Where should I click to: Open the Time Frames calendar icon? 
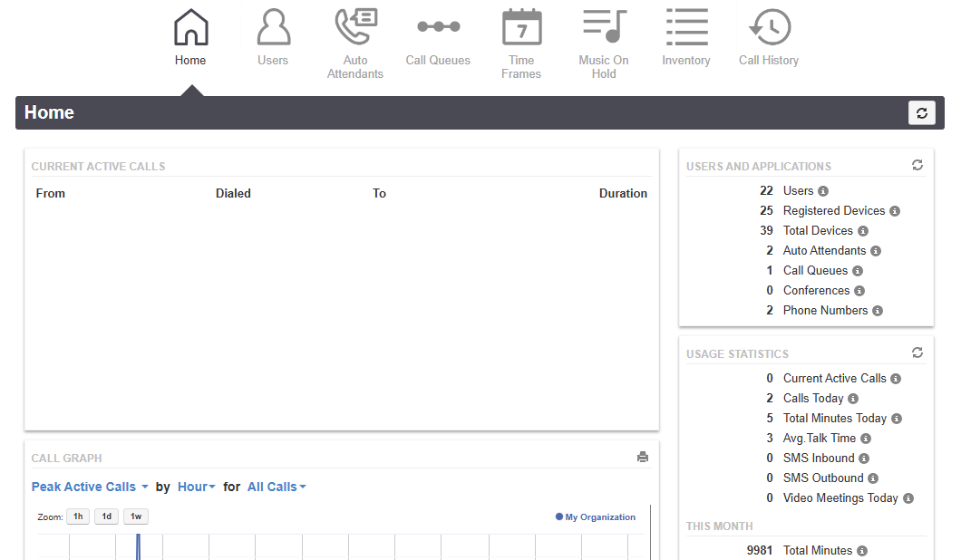tap(521, 28)
